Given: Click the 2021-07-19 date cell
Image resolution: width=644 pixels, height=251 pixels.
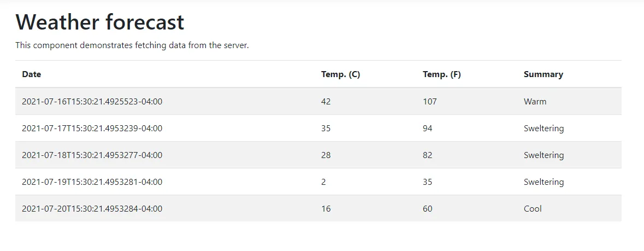Looking at the screenshot, I should pyautogui.click(x=92, y=182).
